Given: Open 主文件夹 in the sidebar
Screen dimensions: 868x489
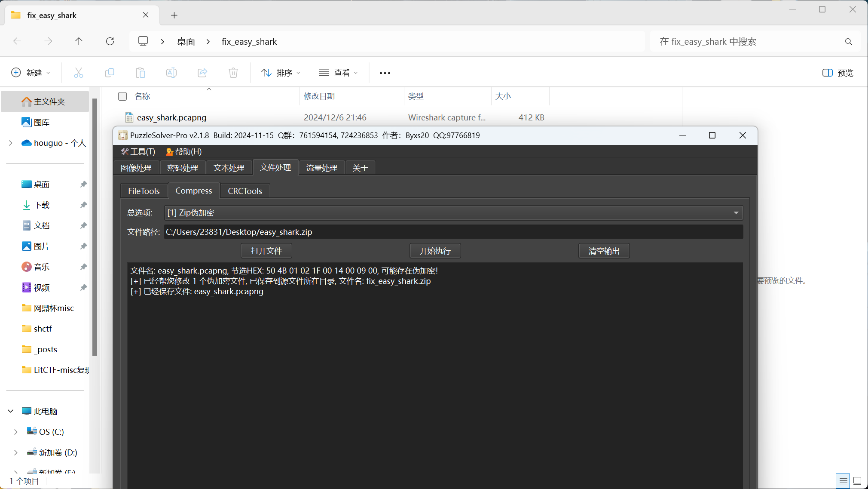Looking at the screenshot, I should (45, 101).
